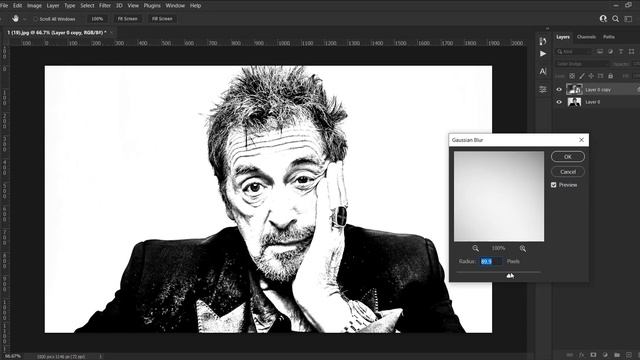Add layer mask icon
The image size is (640, 360).
[593, 355]
